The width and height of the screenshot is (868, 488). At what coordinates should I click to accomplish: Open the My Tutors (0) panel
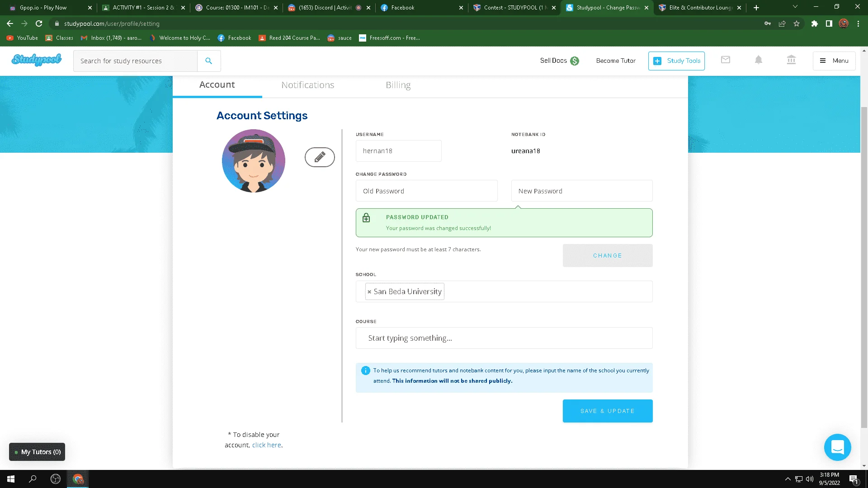point(37,452)
